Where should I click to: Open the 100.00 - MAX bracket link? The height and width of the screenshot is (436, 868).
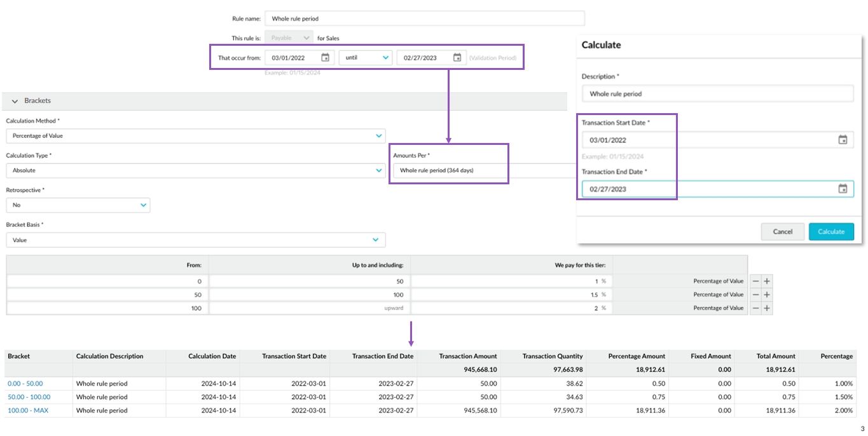[x=28, y=411]
